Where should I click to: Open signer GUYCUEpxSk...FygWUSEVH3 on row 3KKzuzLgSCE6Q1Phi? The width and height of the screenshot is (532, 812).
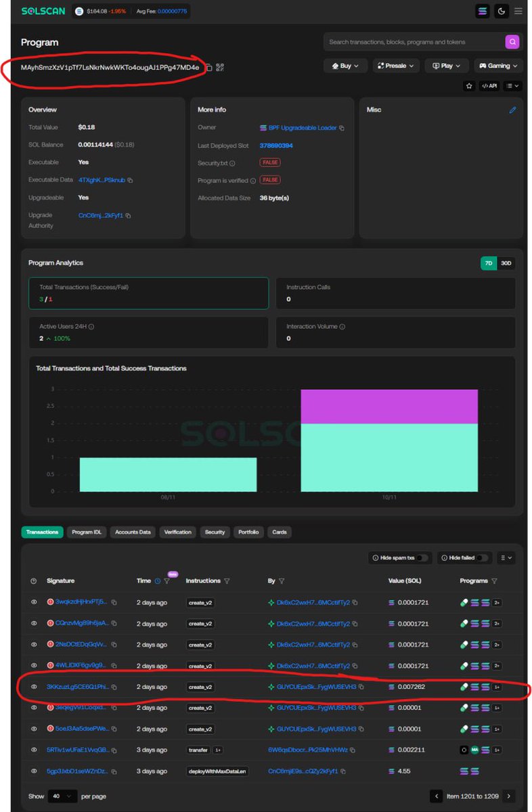click(x=317, y=687)
